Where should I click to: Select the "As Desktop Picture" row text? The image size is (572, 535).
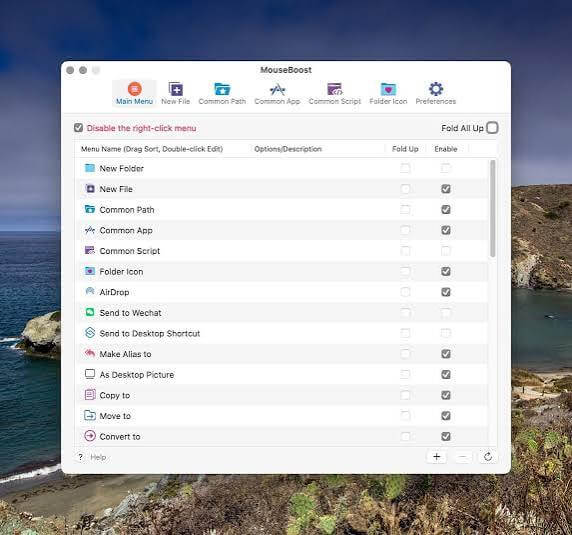[137, 375]
